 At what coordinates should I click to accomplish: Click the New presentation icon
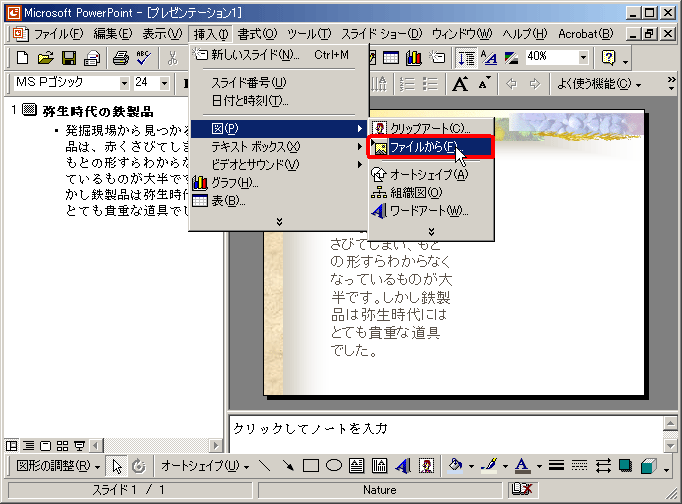pos(22,57)
